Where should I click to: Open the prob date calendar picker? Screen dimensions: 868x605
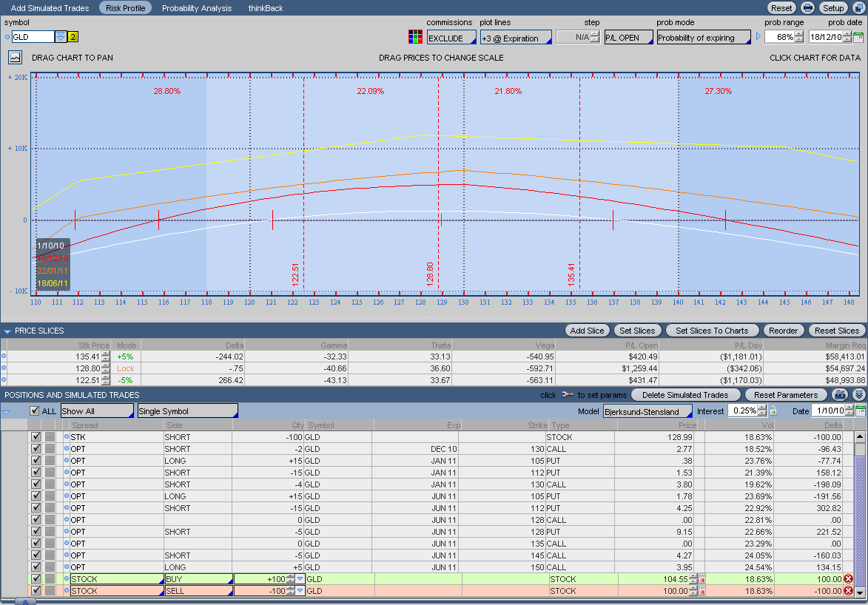click(858, 37)
